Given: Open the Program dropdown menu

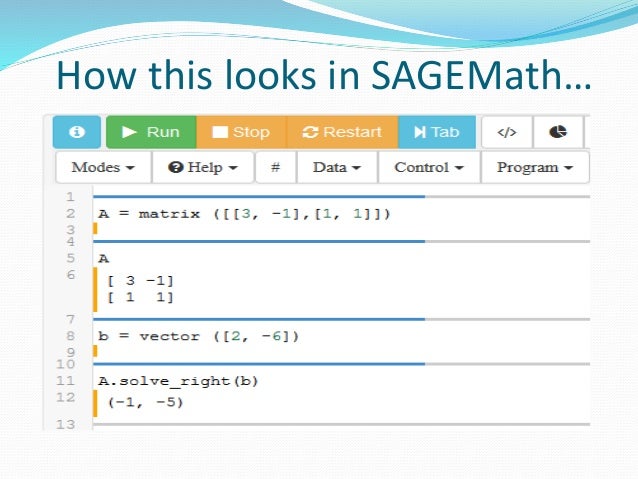Looking at the screenshot, I should pyautogui.click(x=535, y=167).
